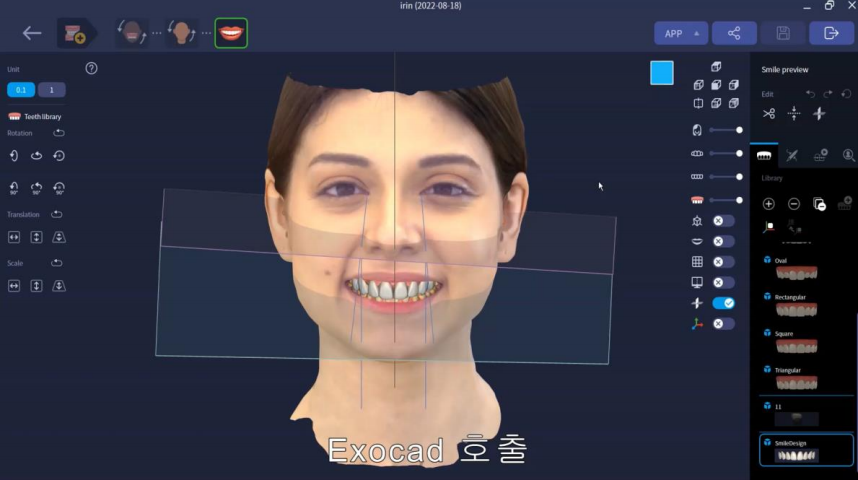Reset translation with the undo arrow
The height and width of the screenshot is (480, 858).
(56, 215)
